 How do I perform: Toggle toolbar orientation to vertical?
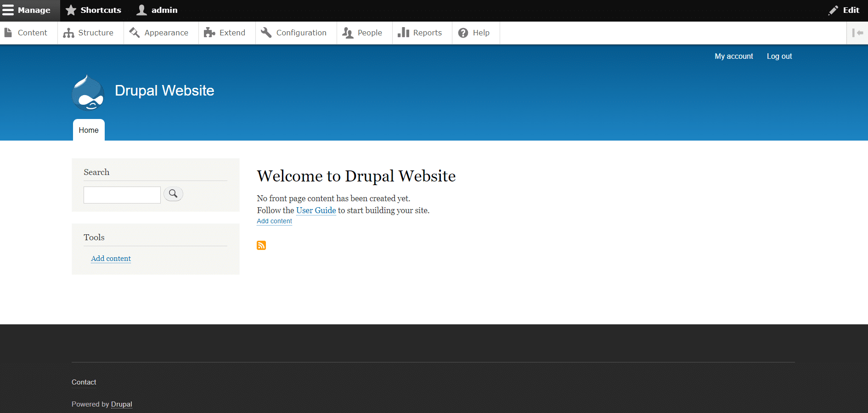point(857,33)
